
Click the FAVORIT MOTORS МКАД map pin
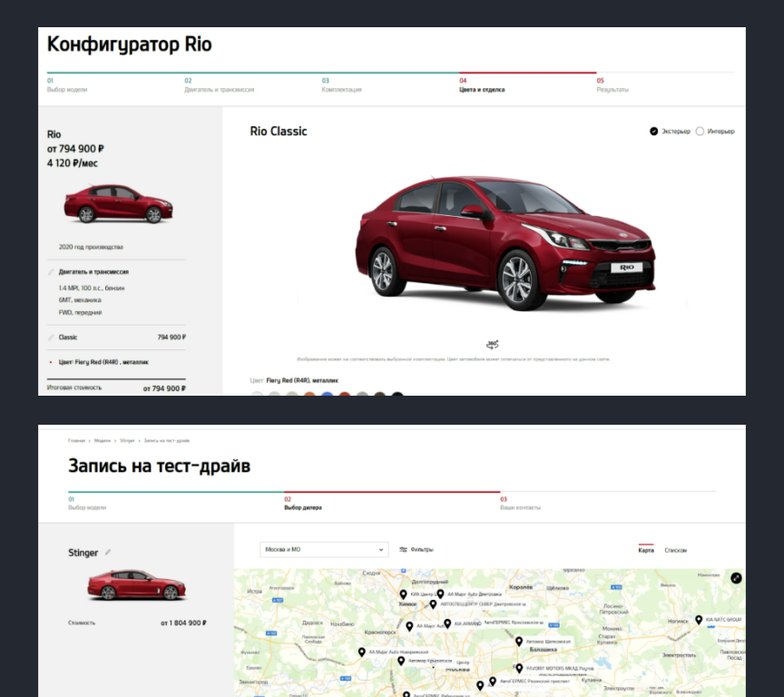[519, 668]
